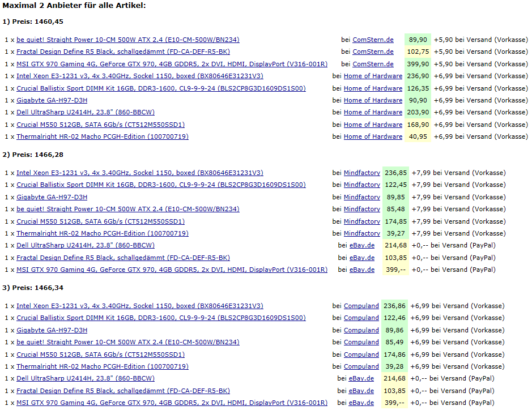The height and width of the screenshot is (410, 532).
Task: Visit Home of Hardware in the 40,95 row
Action: click(x=373, y=136)
